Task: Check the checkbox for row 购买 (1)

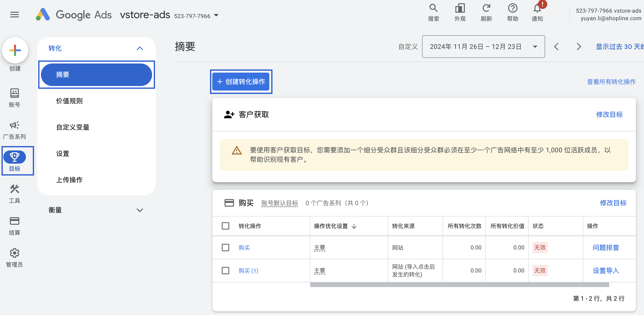Action: 225,271
